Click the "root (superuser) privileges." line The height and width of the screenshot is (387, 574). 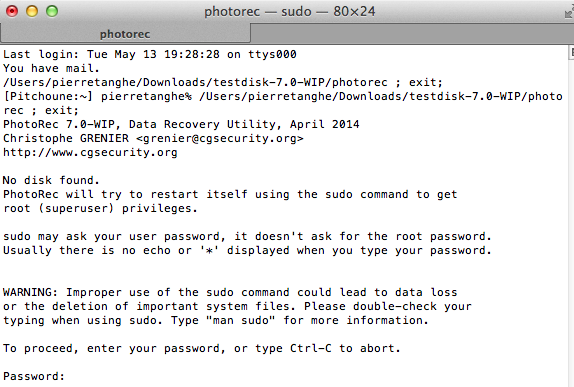[100, 208]
